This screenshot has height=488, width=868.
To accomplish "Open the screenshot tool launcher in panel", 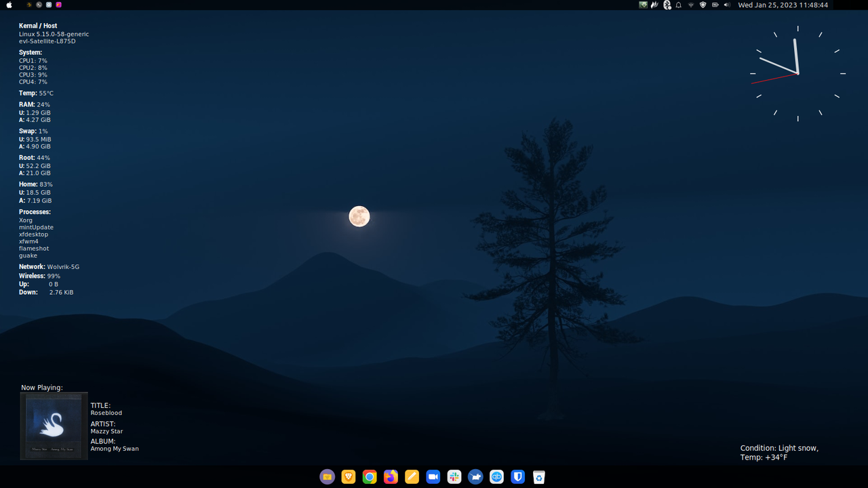I will pos(49,5).
